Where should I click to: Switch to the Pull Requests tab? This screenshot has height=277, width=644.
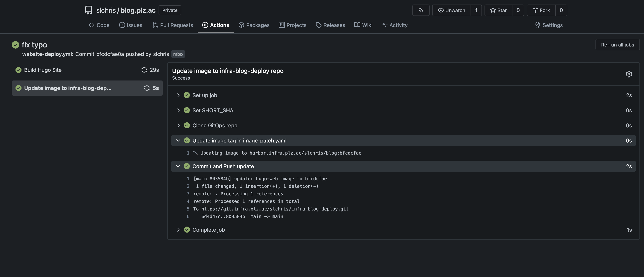[173, 25]
